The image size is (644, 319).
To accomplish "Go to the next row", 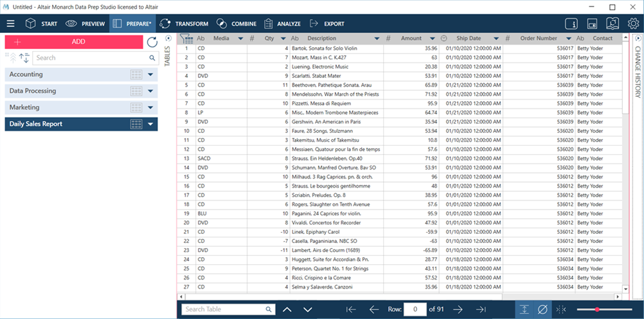I will point(457,309).
